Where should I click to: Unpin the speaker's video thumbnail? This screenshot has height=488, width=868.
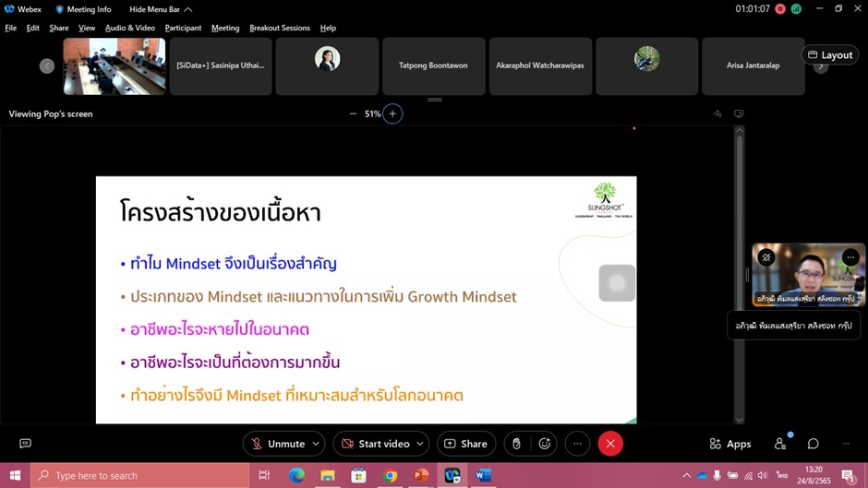(x=766, y=257)
